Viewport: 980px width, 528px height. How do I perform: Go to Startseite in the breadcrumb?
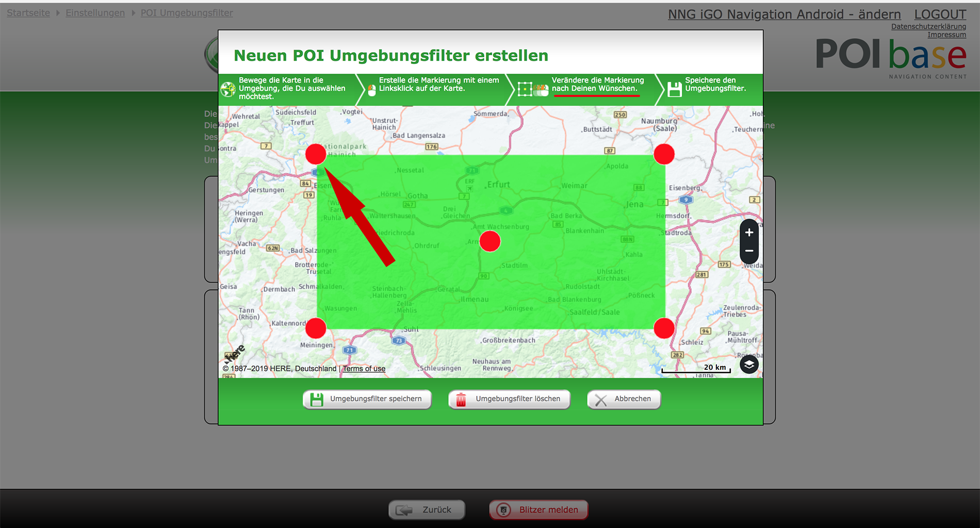pyautogui.click(x=28, y=13)
